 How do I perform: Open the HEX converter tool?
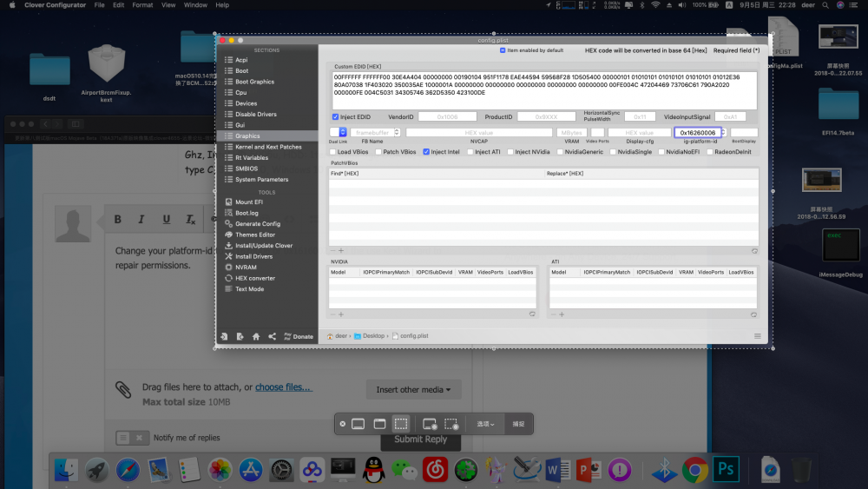(x=254, y=278)
